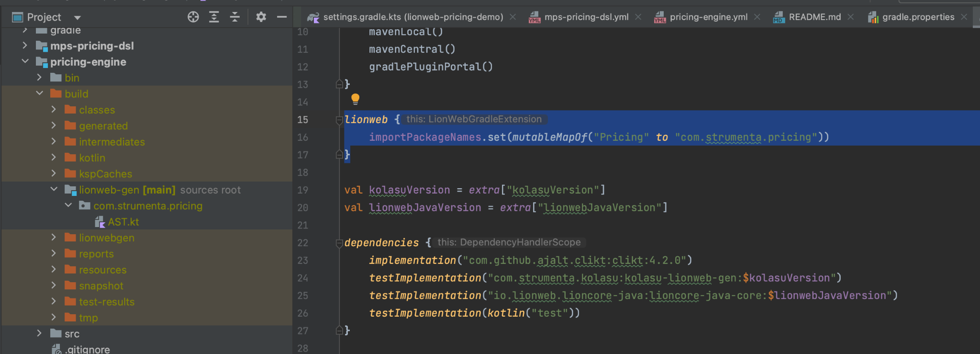
Task: Fold the lionweb block at line 15
Action: [x=339, y=120]
